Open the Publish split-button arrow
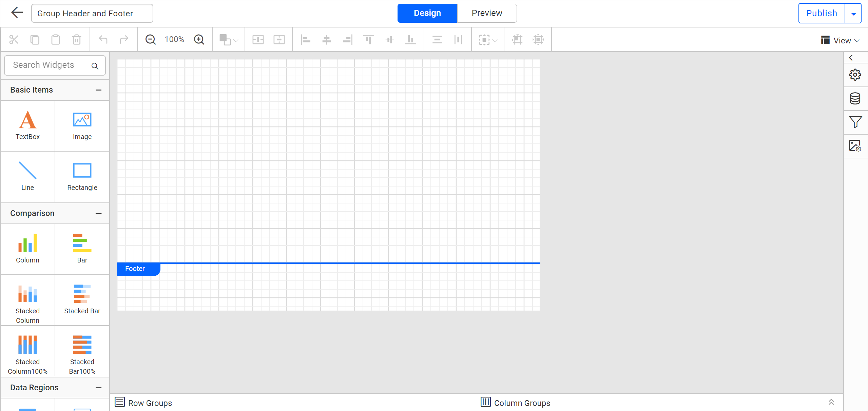The width and height of the screenshot is (868, 411). click(853, 13)
